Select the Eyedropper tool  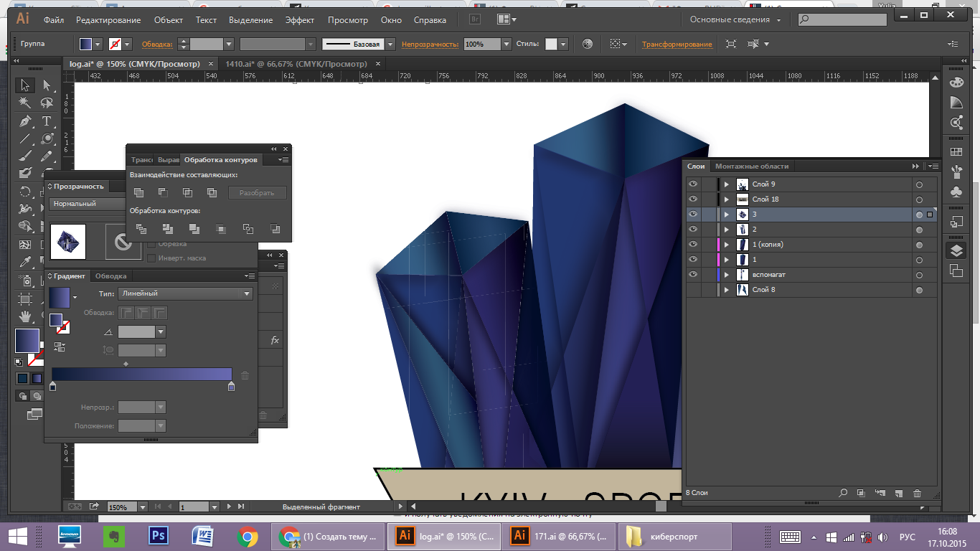pyautogui.click(x=25, y=261)
